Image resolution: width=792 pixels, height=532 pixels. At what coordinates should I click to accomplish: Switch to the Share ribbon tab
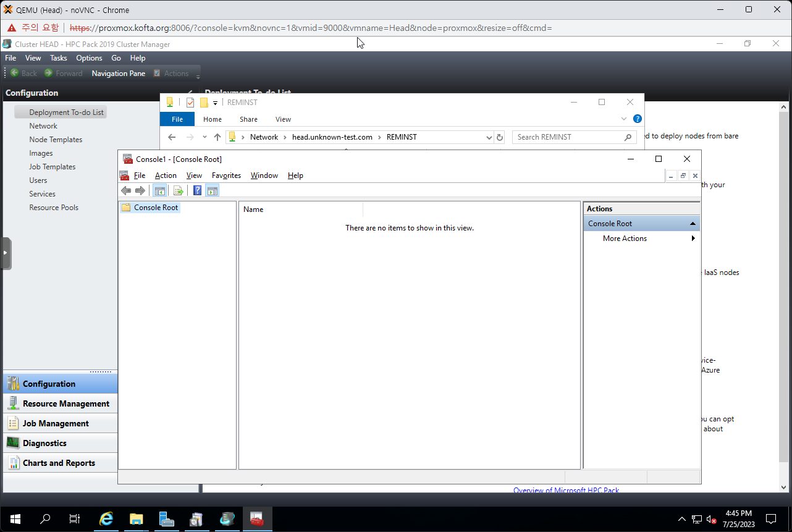pyautogui.click(x=248, y=119)
